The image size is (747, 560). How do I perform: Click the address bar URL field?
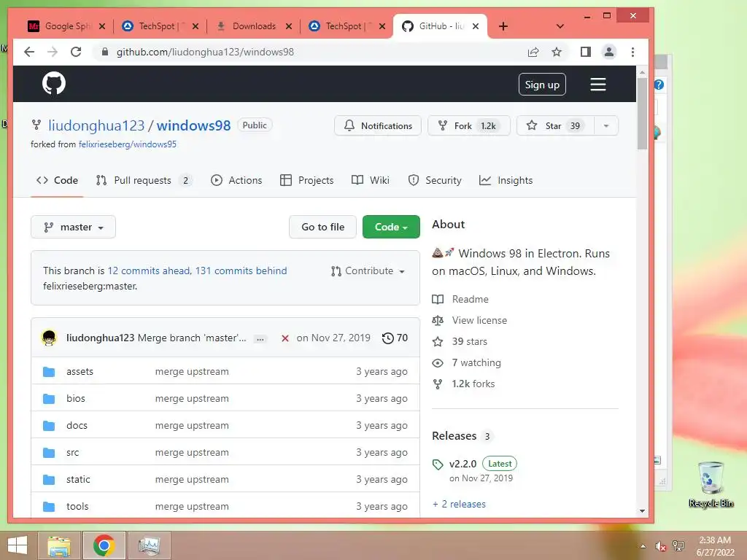[309, 52]
